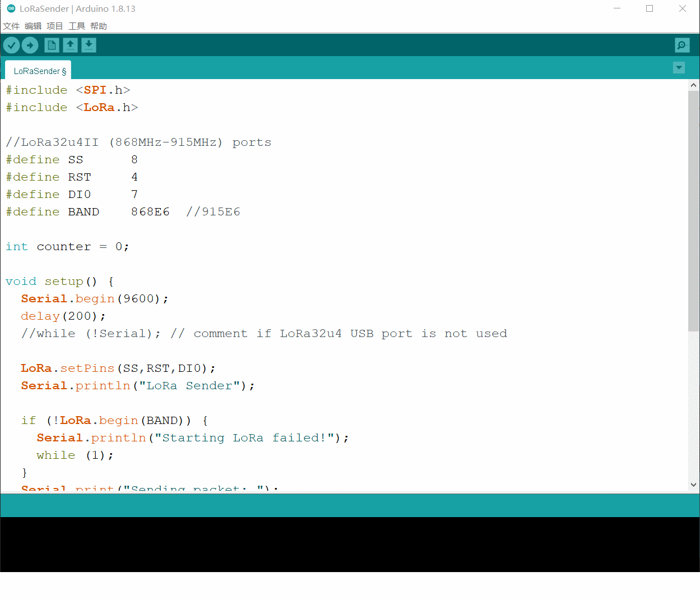The image size is (700, 599).
Task: Click the 'while (1);' line
Action: (75, 455)
